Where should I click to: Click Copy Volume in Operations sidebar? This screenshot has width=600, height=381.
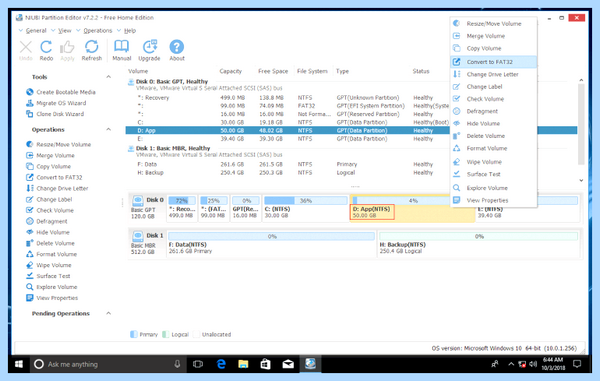(54, 166)
